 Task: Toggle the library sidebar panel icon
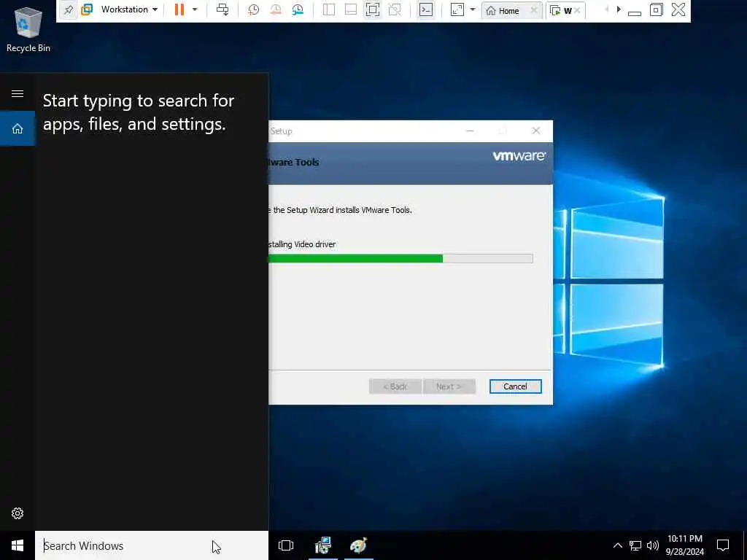click(329, 9)
